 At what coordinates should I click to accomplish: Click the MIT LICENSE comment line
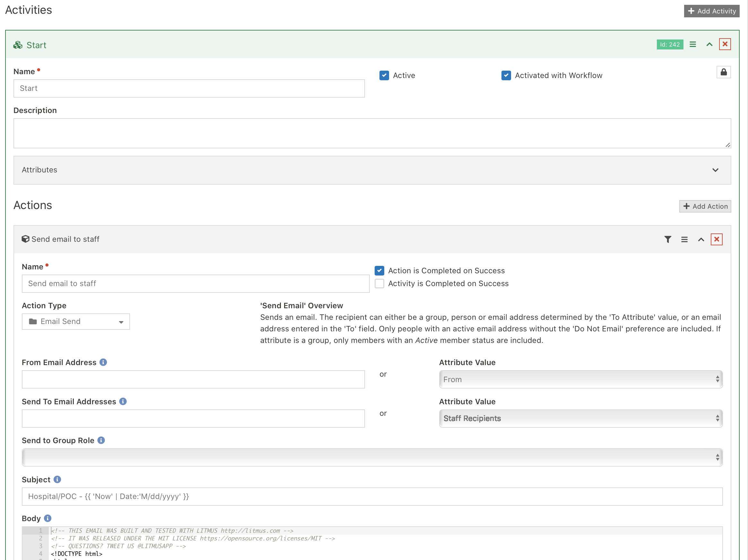pos(193,539)
